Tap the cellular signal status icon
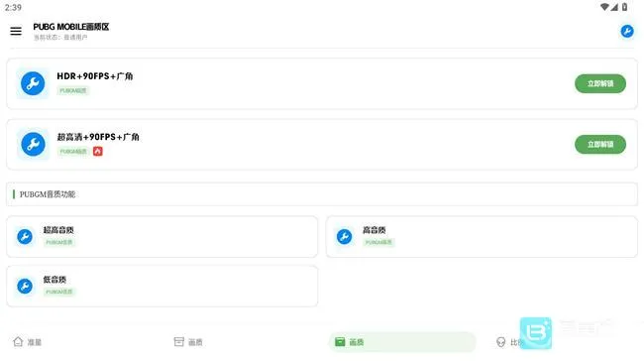Image resolution: width=644 pixels, height=362 pixels. tap(614, 7)
